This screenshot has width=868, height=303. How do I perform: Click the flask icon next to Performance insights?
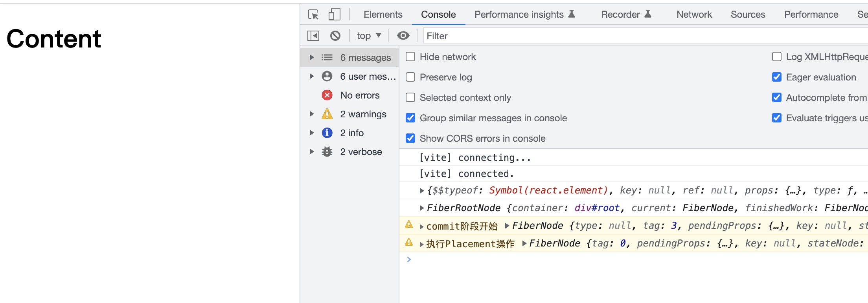point(572,14)
